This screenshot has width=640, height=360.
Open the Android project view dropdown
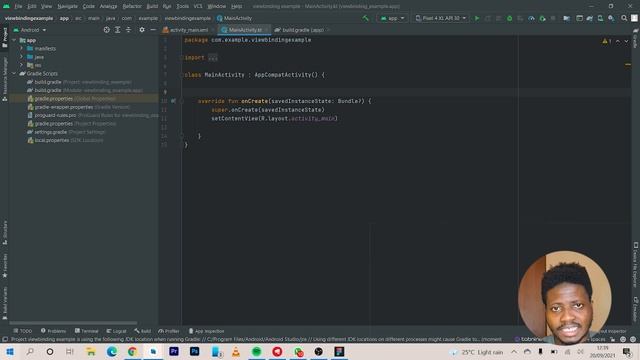[x=30, y=30]
